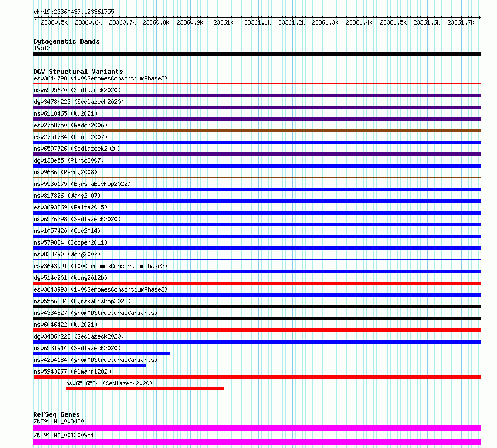Image resolution: width=497 pixels, height=448 pixels.
Task: Open the nsv5943277 (Almarri2020) label
Action: (74, 371)
